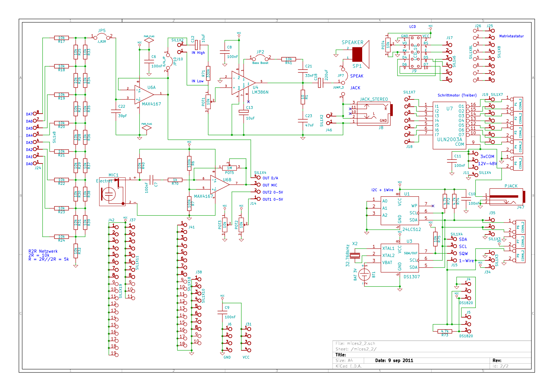The image size is (554, 392).
Task: Select the POT5 1M potentiometer
Action: [229, 168]
